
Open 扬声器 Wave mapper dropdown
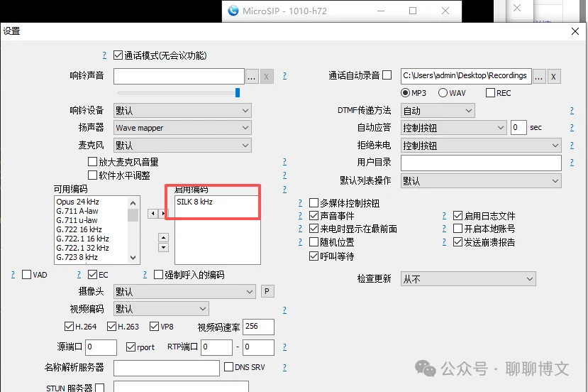(x=182, y=128)
